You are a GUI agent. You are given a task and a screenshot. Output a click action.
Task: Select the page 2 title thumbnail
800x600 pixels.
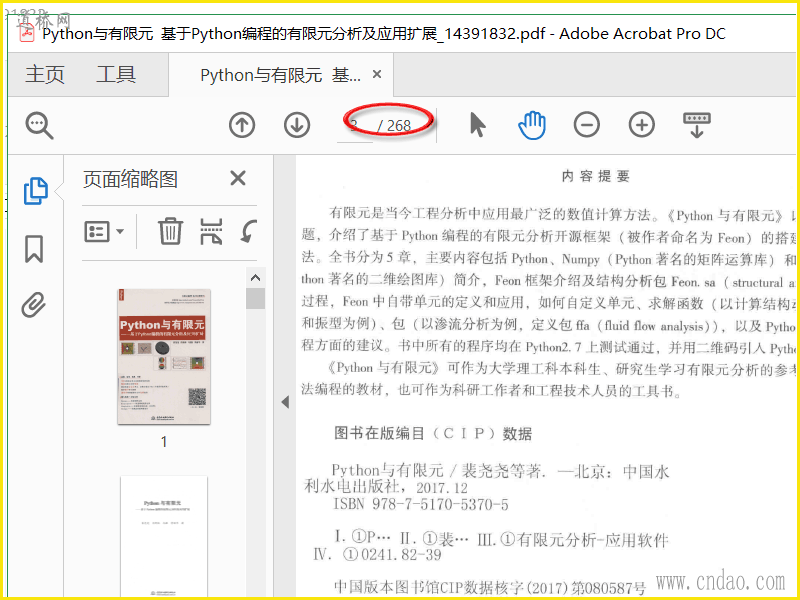164,537
